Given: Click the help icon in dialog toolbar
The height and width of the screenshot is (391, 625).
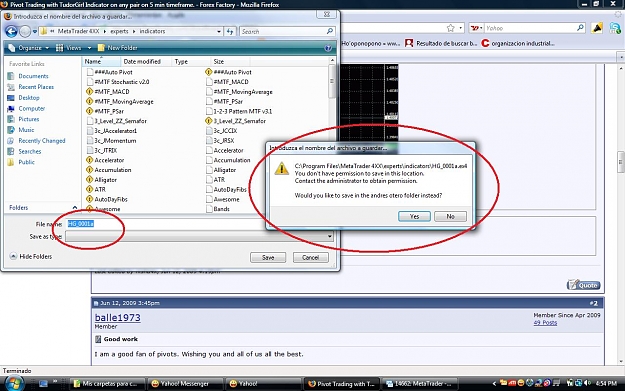Looking at the screenshot, I should tap(328, 48).
